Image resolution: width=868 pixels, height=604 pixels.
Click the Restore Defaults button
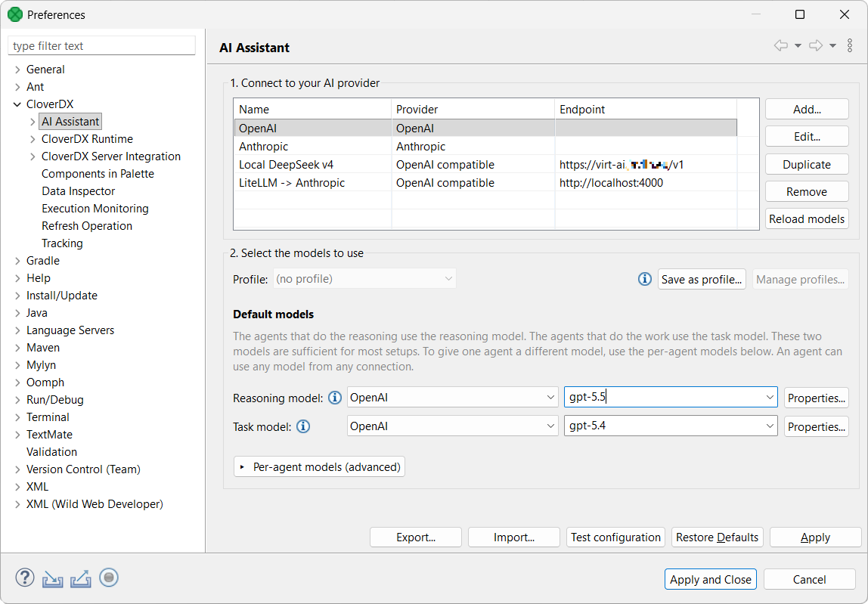pyautogui.click(x=717, y=537)
